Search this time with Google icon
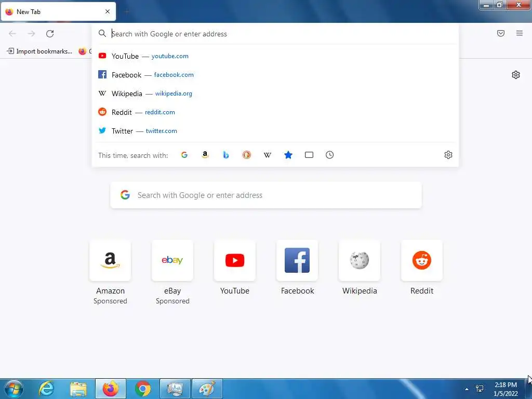 click(x=184, y=155)
